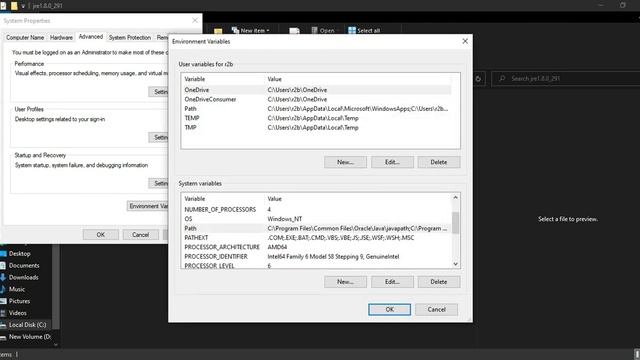
Task: Switch to Hardware tab
Action: (61, 38)
